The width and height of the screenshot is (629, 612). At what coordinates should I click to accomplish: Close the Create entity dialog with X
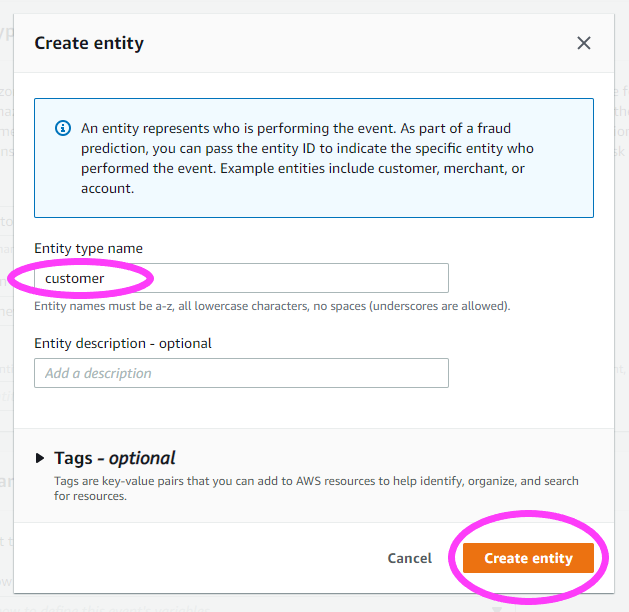pyautogui.click(x=584, y=43)
